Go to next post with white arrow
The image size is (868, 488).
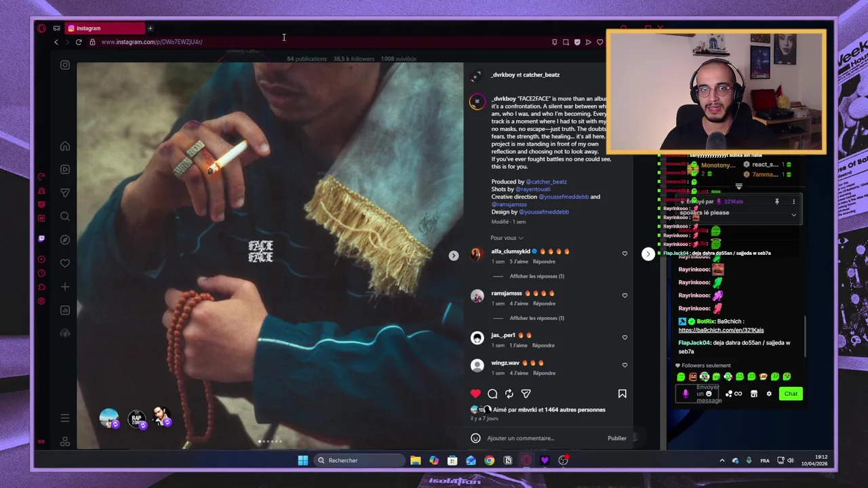point(648,253)
